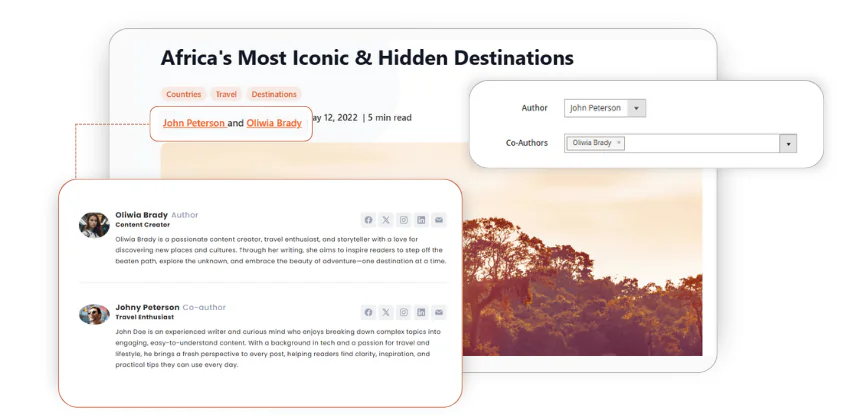Click Johny Peterson's avatar photo

pos(94,314)
